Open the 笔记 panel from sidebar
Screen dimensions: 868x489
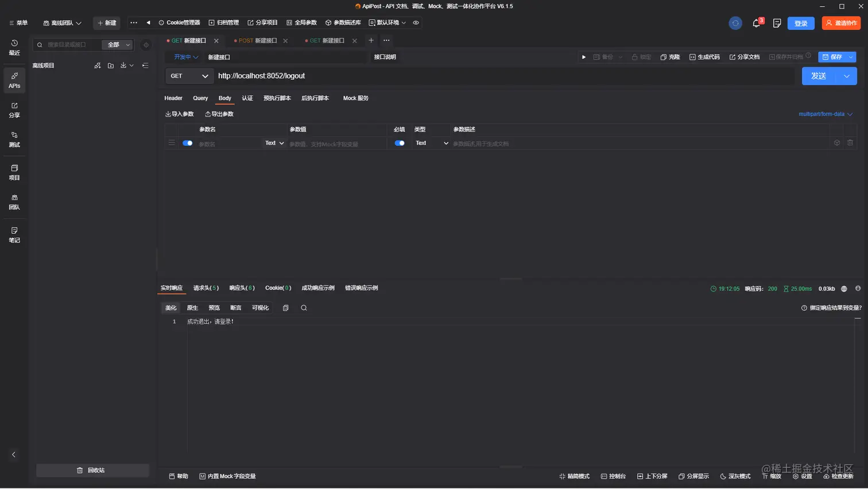point(14,236)
